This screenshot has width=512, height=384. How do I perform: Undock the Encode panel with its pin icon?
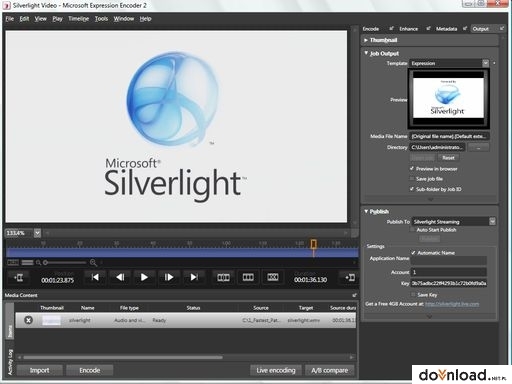pyautogui.click(x=391, y=28)
